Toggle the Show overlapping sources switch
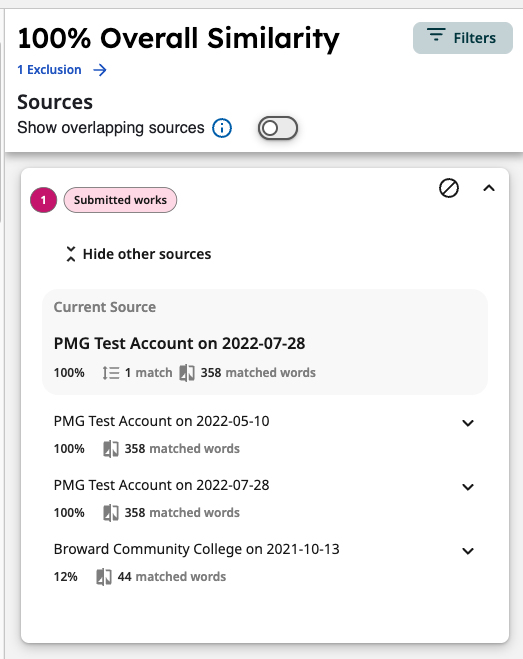 [277, 128]
